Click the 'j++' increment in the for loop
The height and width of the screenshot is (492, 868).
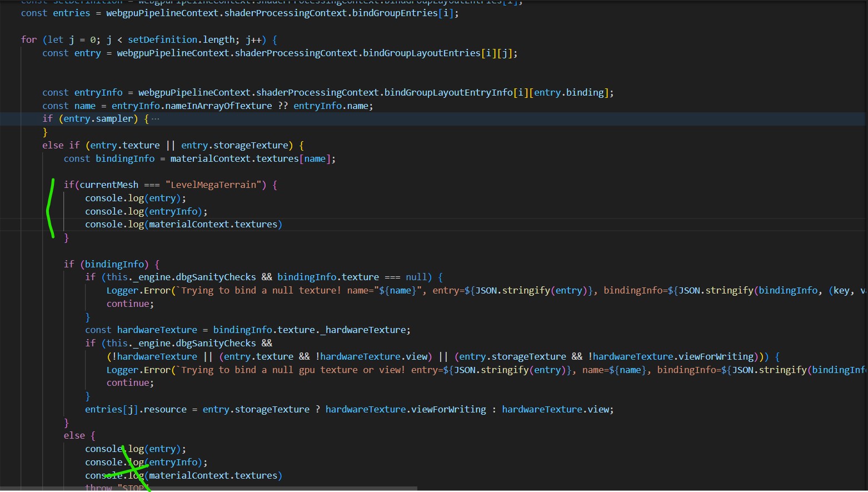click(x=254, y=40)
